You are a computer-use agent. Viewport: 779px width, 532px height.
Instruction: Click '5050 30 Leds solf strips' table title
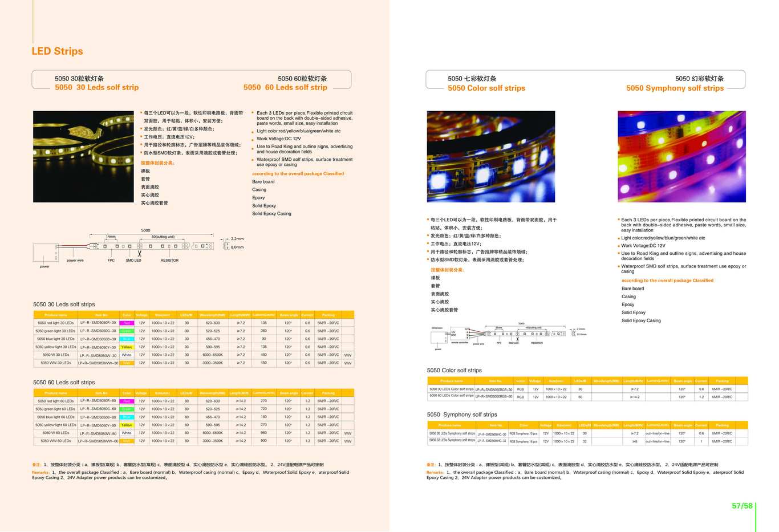[x=64, y=304]
